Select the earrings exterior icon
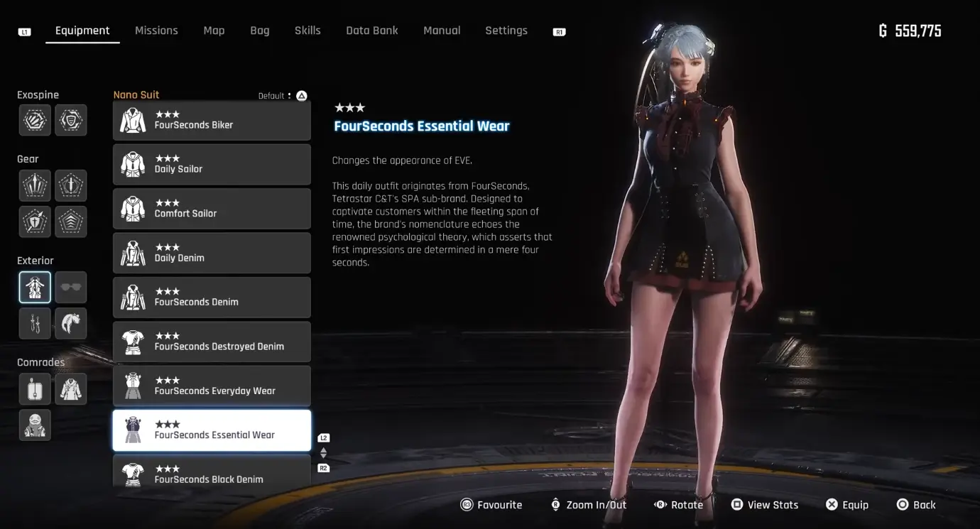 click(x=35, y=323)
